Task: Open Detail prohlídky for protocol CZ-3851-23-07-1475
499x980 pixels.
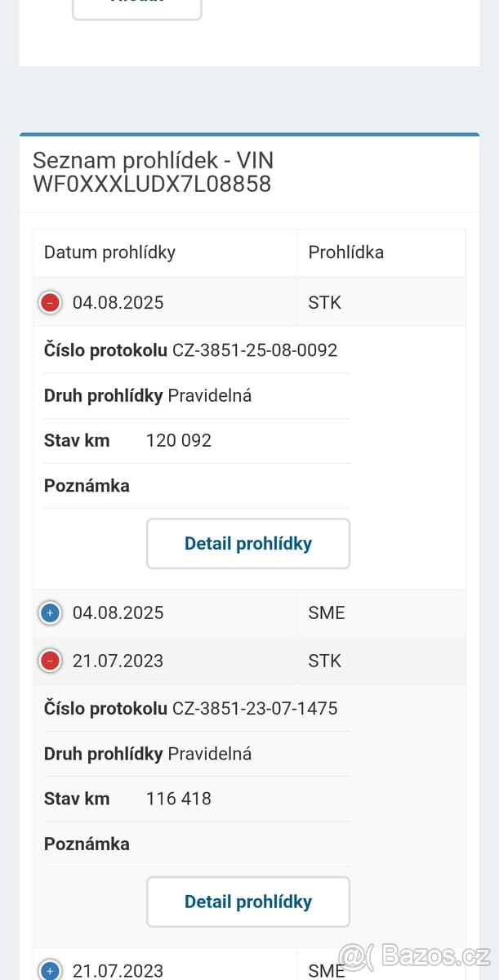Action: click(x=248, y=902)
